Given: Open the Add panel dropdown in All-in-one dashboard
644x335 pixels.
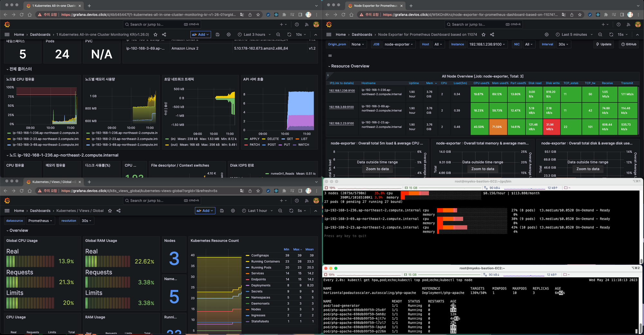Looking at the screenshot, I should tap(201, 34).
